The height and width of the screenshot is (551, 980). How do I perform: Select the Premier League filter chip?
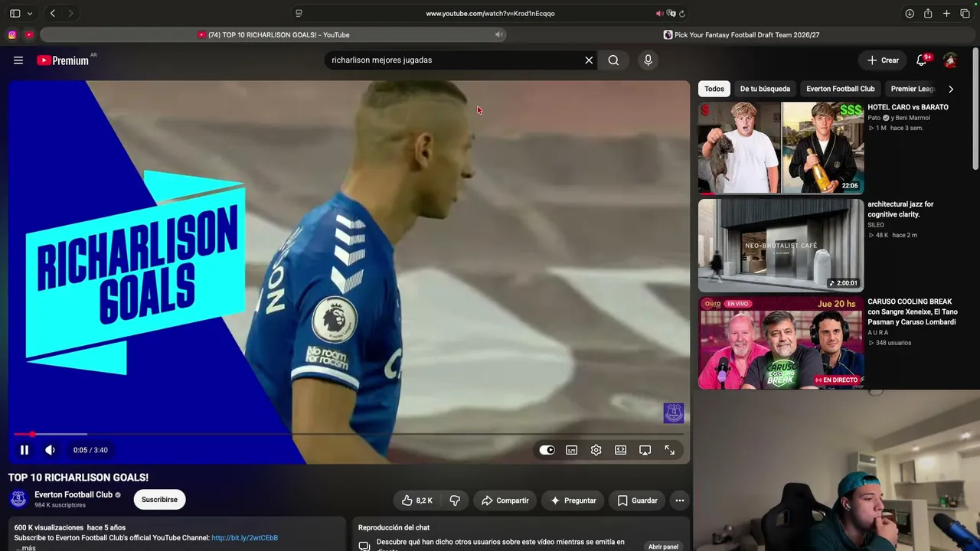coord(913,89)
